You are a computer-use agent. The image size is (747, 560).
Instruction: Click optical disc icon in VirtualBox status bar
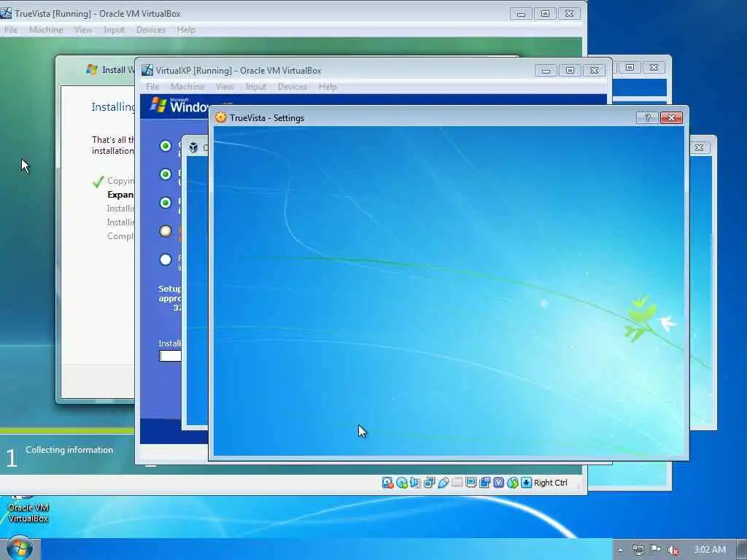402,483
